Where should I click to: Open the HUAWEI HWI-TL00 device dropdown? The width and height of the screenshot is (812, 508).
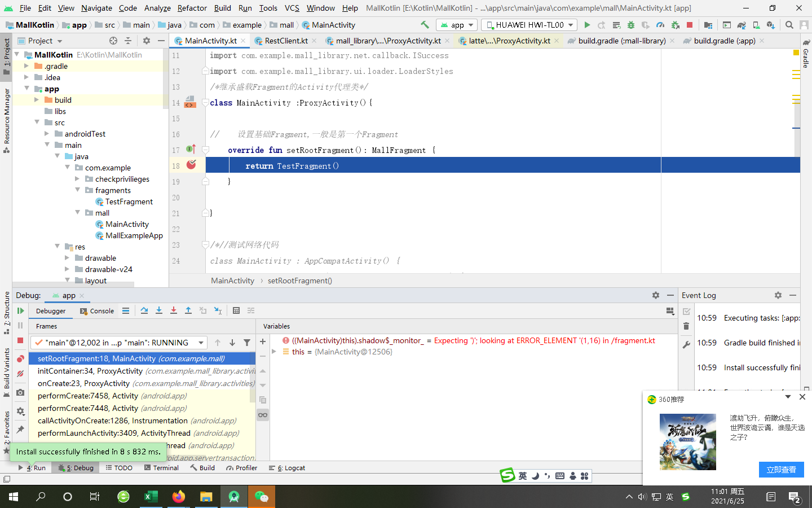[x=529, y=25]
